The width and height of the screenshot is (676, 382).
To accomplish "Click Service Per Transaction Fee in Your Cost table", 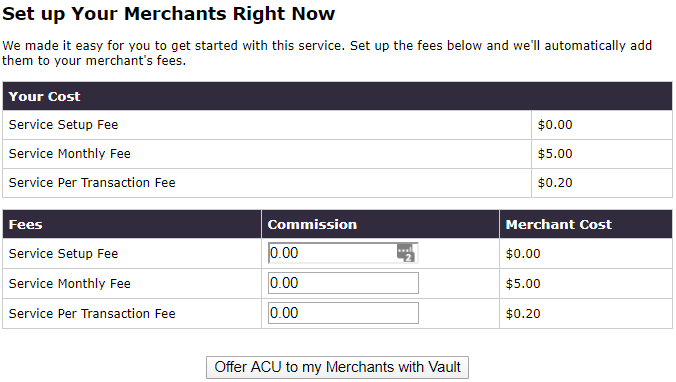I will 92,183.
